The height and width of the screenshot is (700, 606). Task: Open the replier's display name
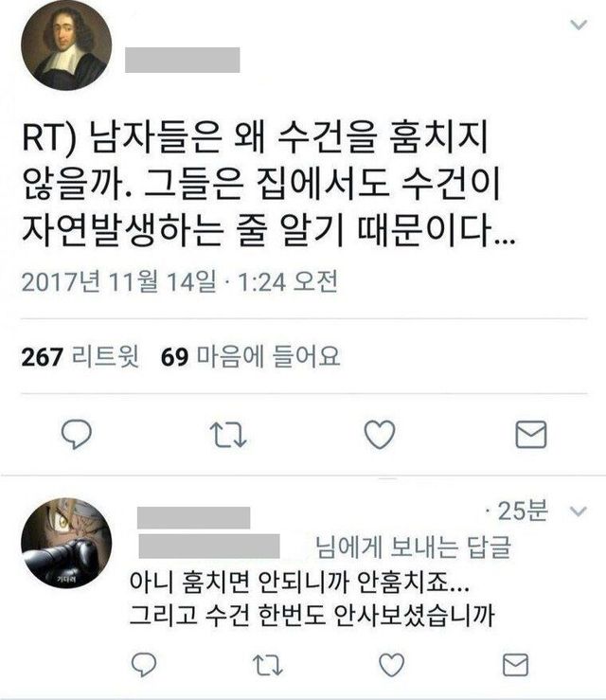click(194, 518)
